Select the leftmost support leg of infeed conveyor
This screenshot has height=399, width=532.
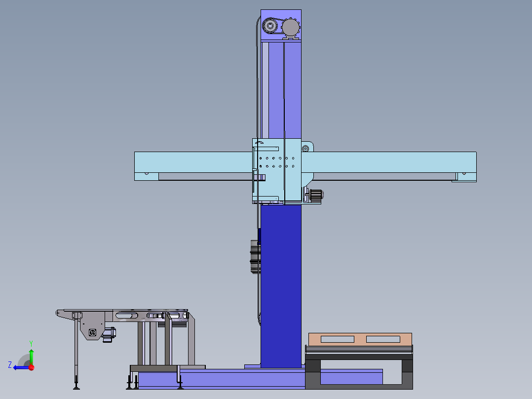pyautogui.click(x=76, y=354)
